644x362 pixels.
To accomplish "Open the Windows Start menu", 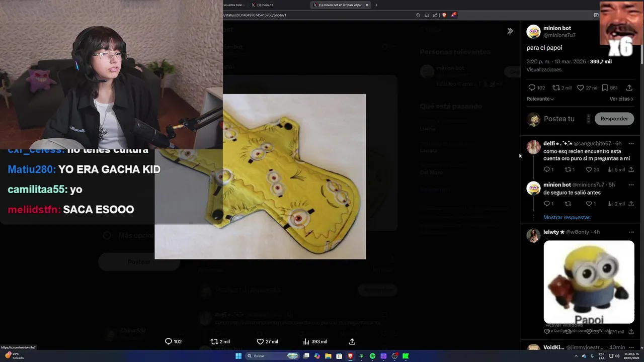I will point(238,356).
